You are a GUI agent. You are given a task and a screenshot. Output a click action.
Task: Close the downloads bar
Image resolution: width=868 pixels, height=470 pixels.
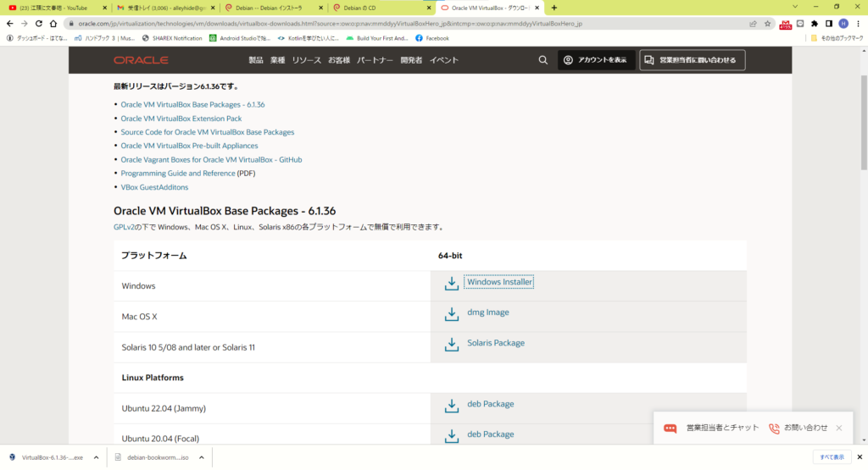[x=860, y=457]
